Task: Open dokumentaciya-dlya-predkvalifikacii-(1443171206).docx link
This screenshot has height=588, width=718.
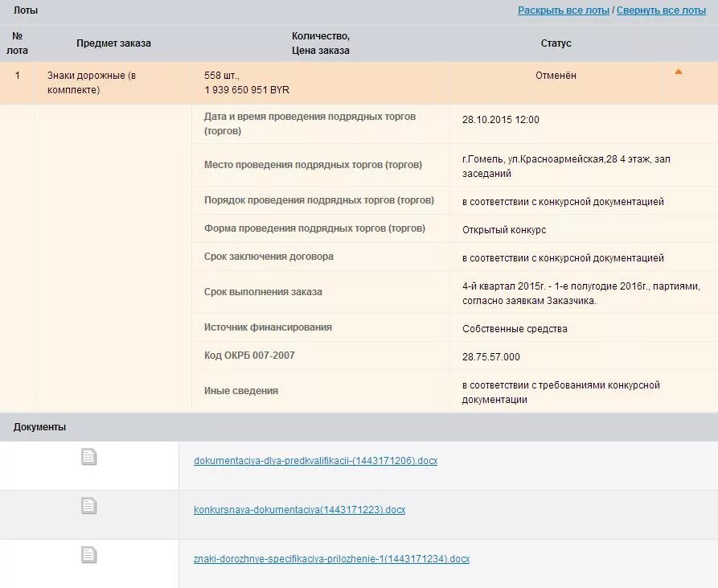Action: 315,461
